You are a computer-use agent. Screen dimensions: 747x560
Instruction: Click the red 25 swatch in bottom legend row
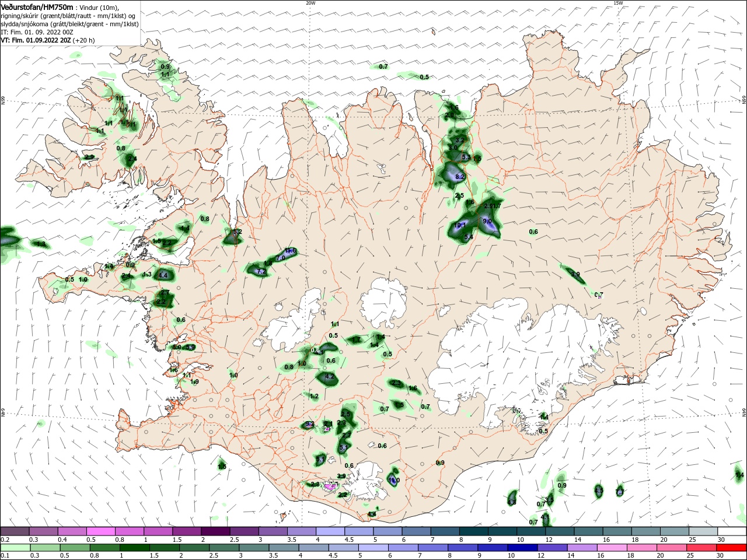701,548
